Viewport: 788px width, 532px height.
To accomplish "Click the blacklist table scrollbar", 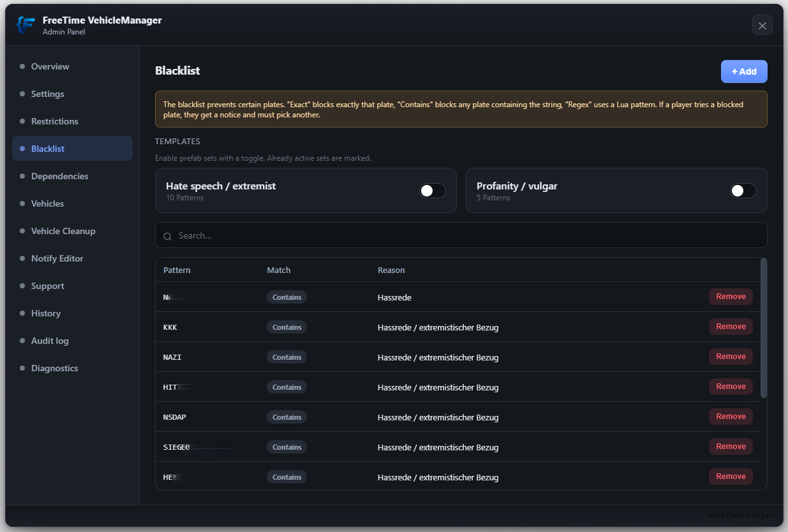I will coord(764,328).
